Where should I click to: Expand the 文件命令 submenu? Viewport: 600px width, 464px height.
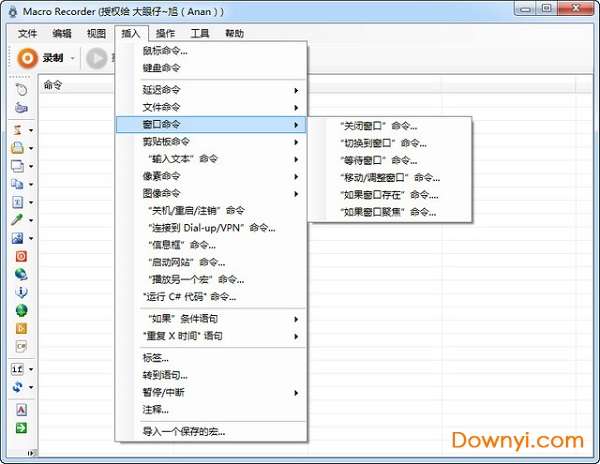pyautogui.click(x=211, y=107)
